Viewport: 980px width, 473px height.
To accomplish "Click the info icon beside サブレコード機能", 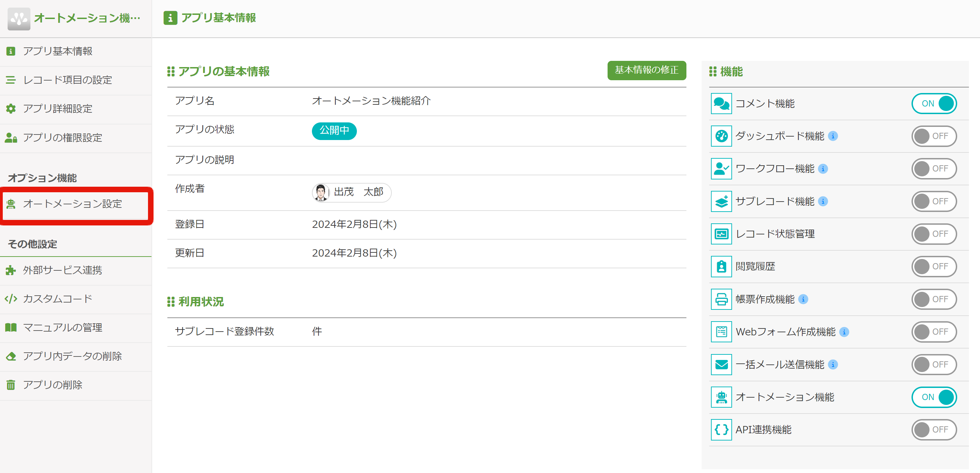I will pos(823,201).
